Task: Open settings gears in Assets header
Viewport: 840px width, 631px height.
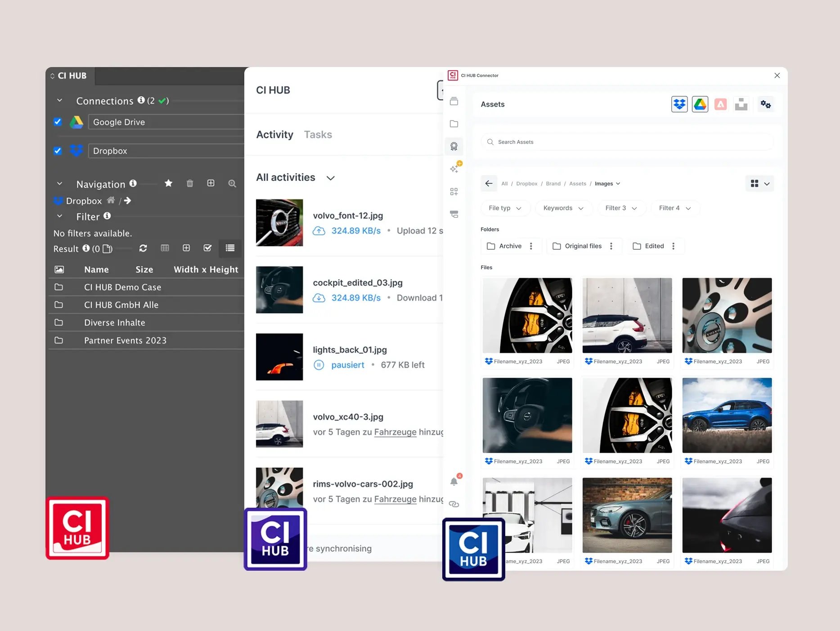Action: (766, 104)
